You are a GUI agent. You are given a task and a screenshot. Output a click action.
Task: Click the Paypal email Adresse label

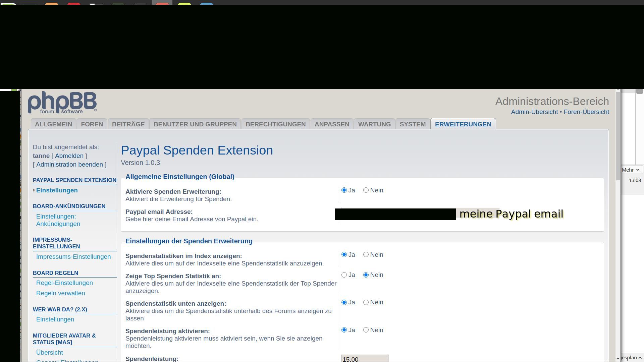point(159,212)
